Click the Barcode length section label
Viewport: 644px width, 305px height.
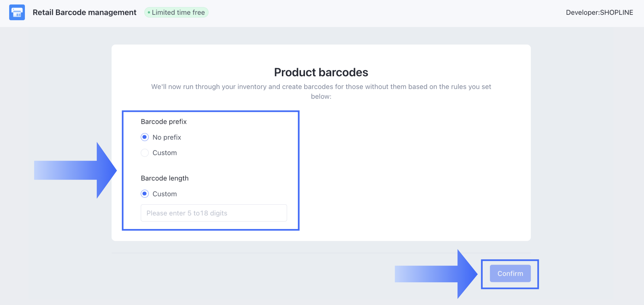[x=164, y=178]
